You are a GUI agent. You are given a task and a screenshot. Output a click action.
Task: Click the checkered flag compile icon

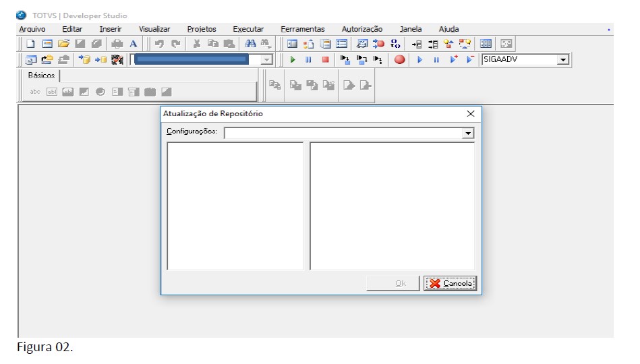(117, 59)
